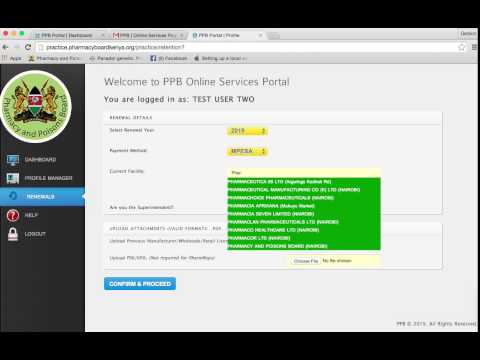Image resolution: width=480 pixels, height=360 pixels.
Task: Focus the Current Facility search field
Action: (x=304, y=172)
